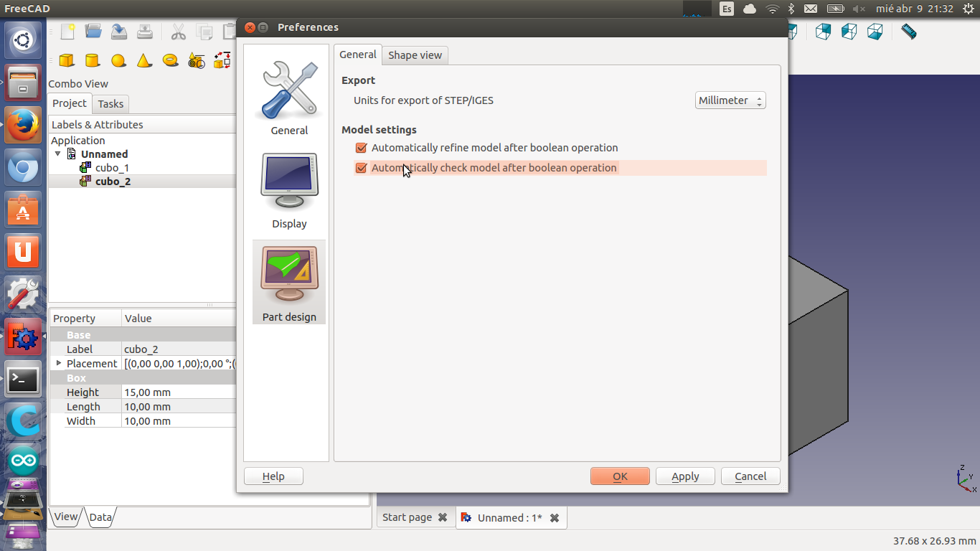Create a box with the cube icon

67,60
